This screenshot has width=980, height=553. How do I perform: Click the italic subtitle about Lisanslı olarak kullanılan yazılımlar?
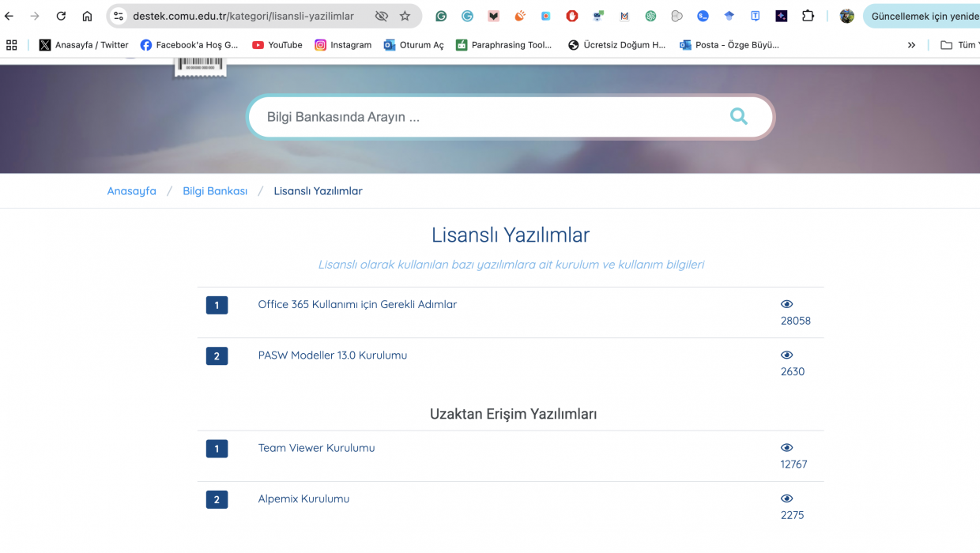[511, 265]
